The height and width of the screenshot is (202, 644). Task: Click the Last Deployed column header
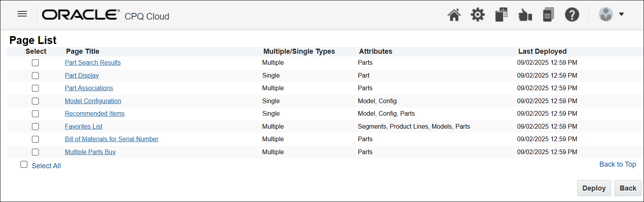[x=542, y=51]
